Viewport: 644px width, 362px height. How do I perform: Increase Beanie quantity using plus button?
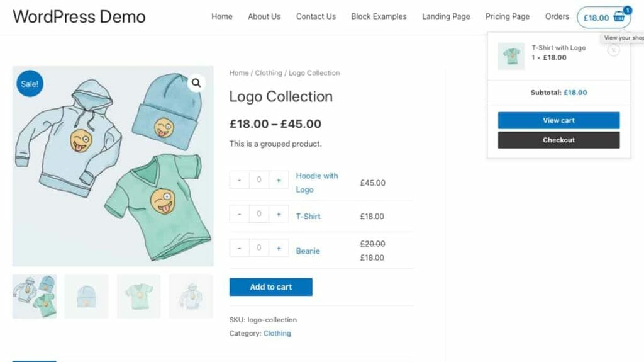coord(279,248)
